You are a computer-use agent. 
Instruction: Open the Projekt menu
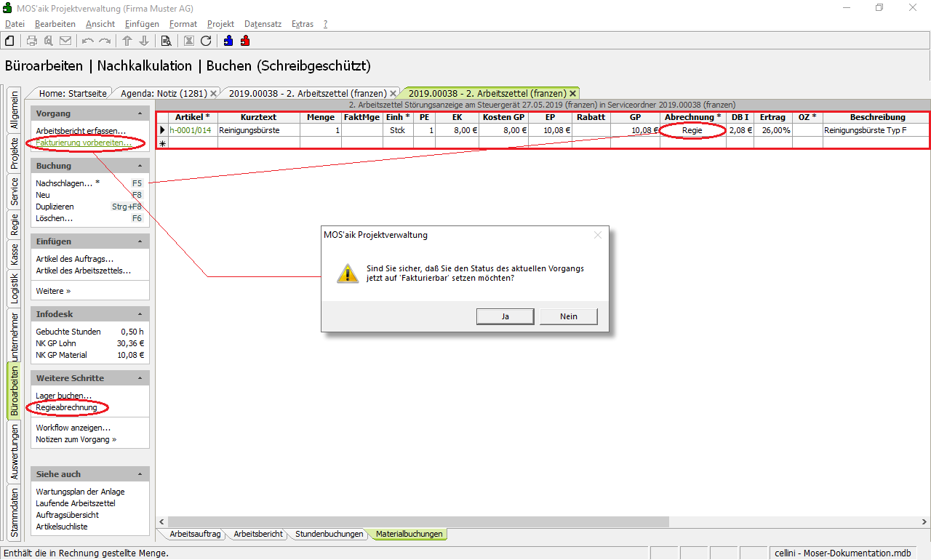[220, 24]
